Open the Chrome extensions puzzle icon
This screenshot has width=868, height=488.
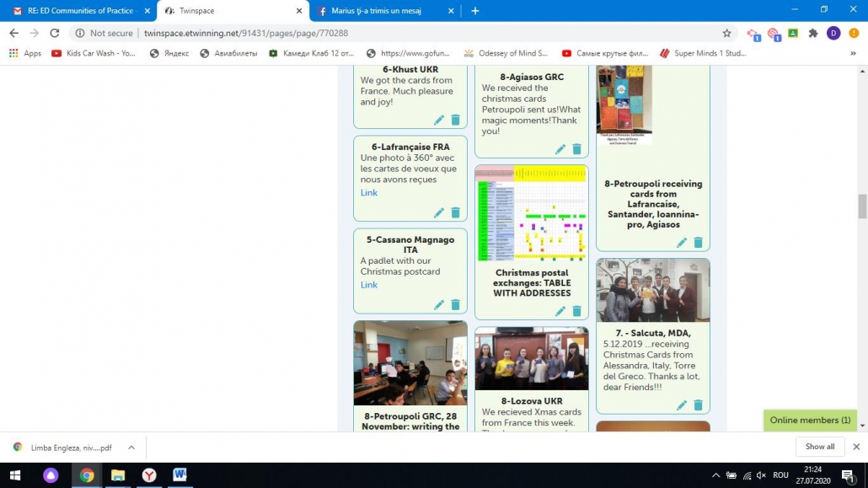(813, 33)
